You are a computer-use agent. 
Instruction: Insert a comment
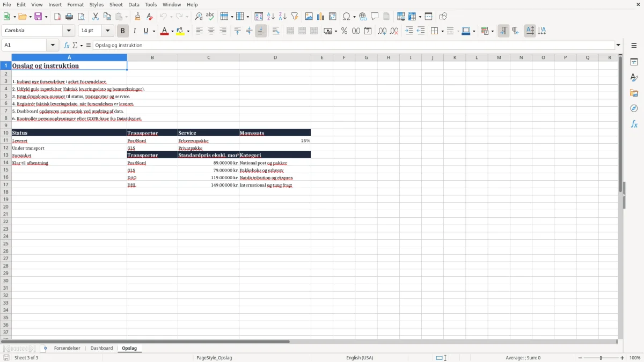375,17
